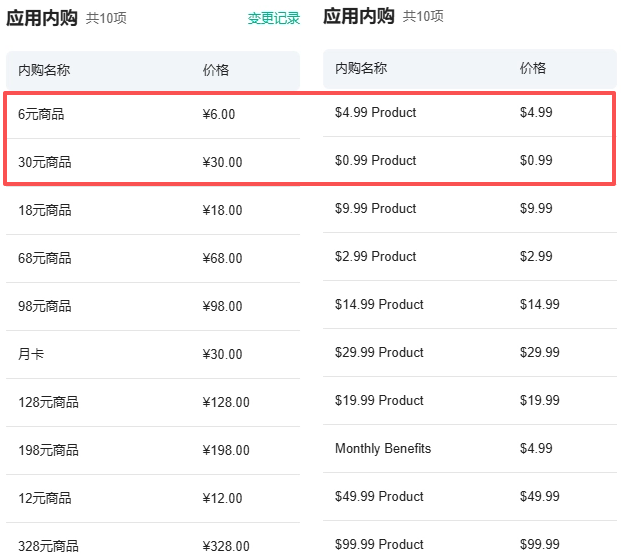Click 价格 header in left table
This screenshot has height=558, width=622.
(216, 70)
